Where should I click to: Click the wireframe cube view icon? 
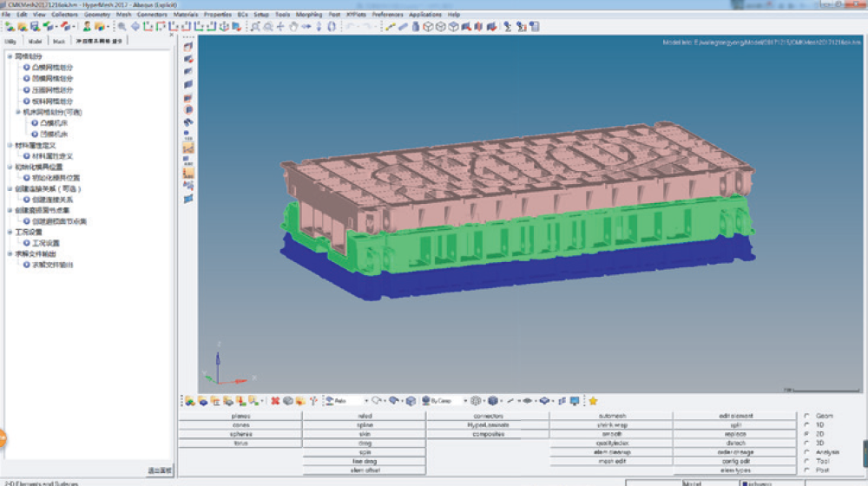pos(440,27)
